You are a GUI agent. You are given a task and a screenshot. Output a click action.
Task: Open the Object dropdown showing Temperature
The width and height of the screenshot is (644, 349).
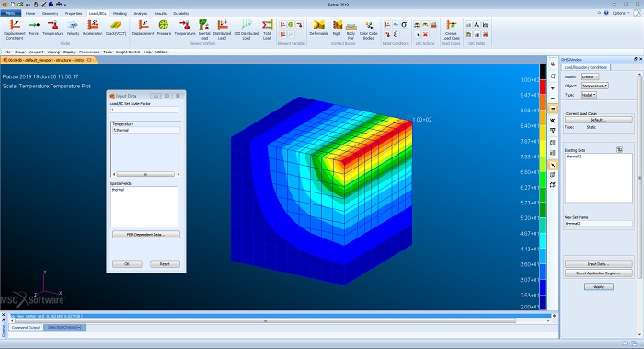[594, 86]
